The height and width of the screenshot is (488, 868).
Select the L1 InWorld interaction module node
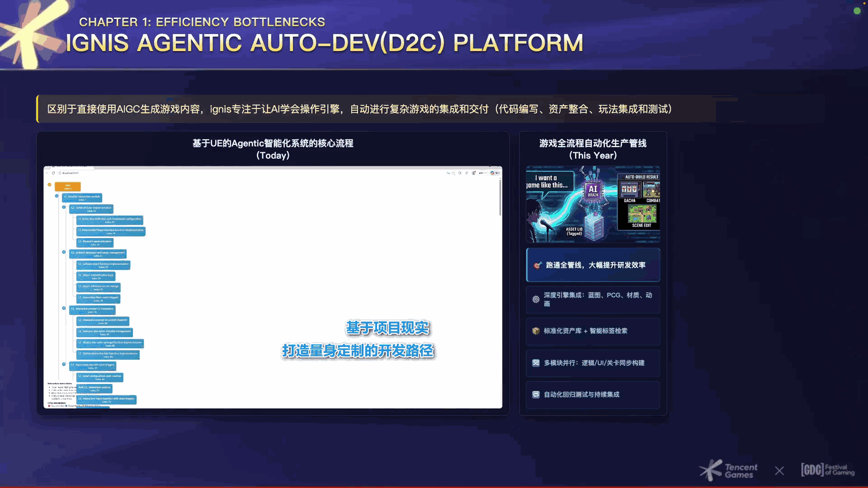(82, 198)
